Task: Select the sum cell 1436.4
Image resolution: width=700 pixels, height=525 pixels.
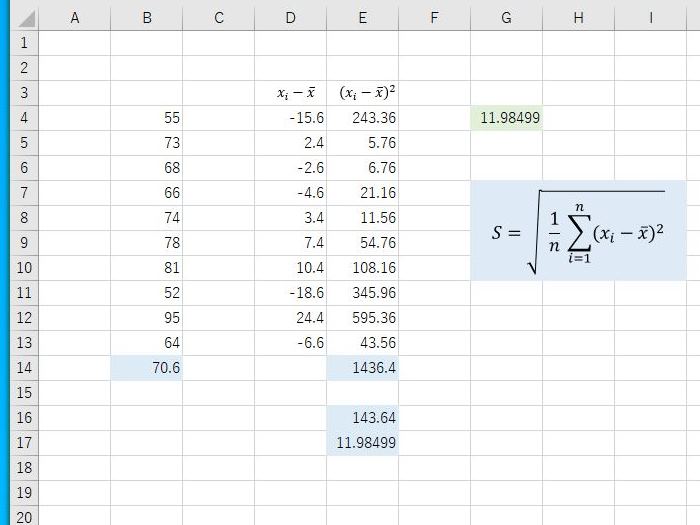Action: click(362, 368)
